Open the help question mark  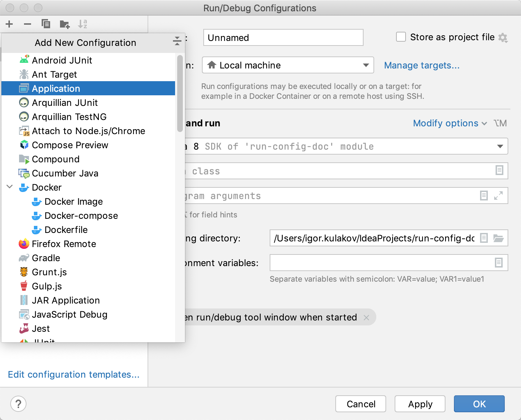coord(18,404)
